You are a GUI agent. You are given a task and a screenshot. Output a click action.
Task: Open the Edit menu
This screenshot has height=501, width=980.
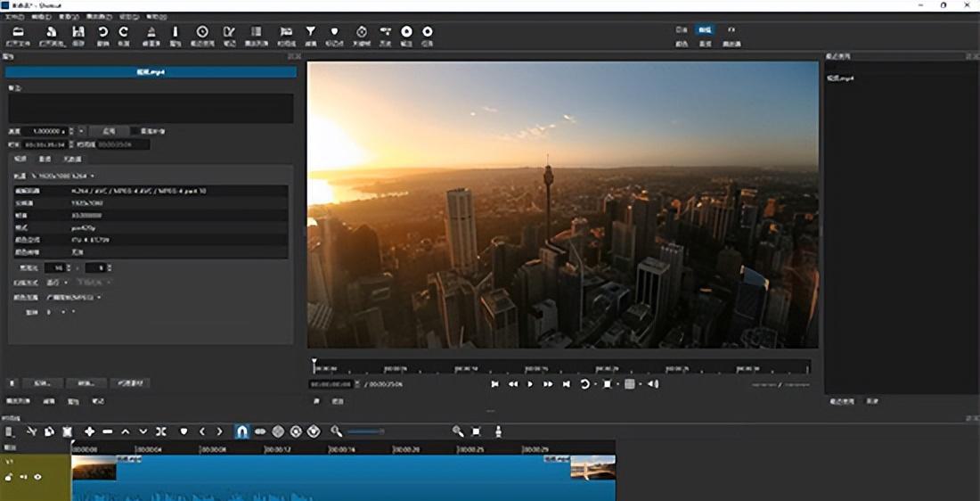(41, 17)
